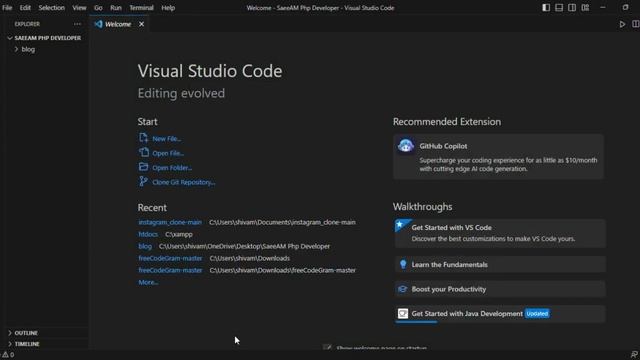Open the Go menu
Image resolution: width=640 pixels, height=360 pixels.
point(98,8)
